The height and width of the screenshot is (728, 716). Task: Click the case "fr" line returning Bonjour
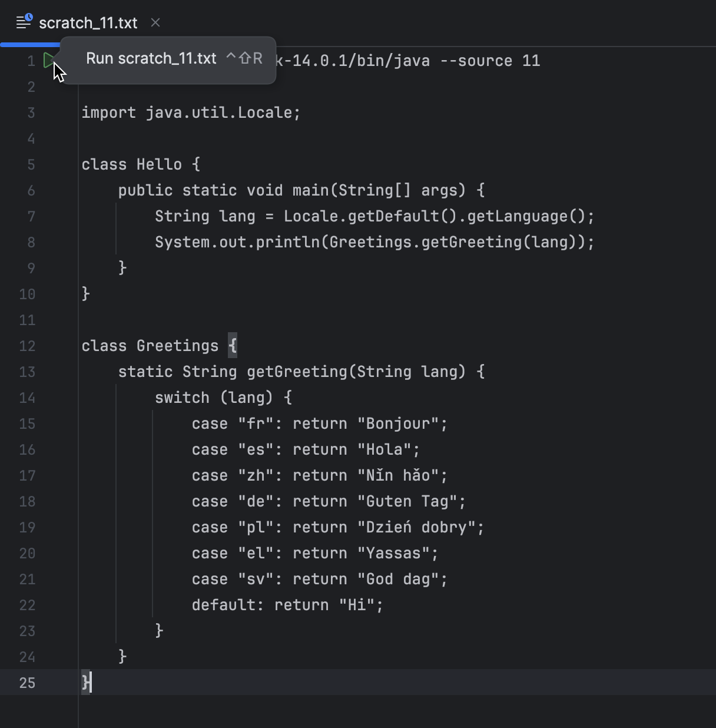[318, 423]
